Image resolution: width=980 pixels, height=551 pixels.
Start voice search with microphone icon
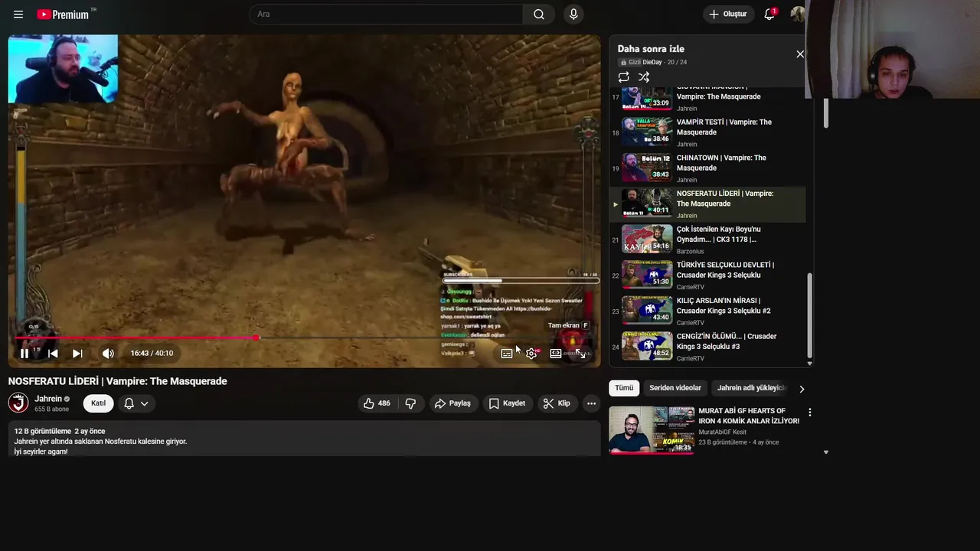(573, 14)
